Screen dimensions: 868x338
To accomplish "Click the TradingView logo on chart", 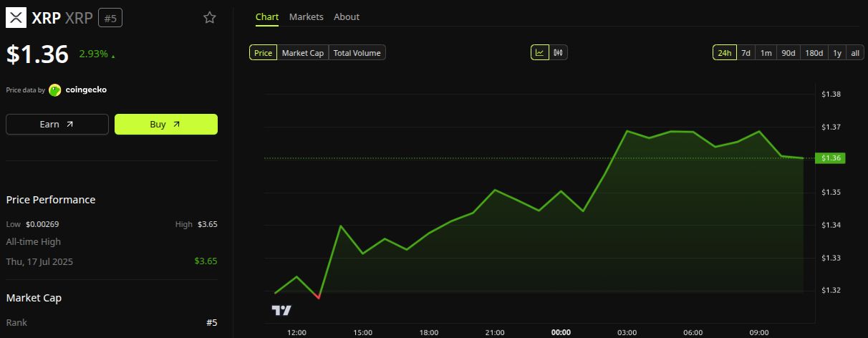I will (281, 310).
